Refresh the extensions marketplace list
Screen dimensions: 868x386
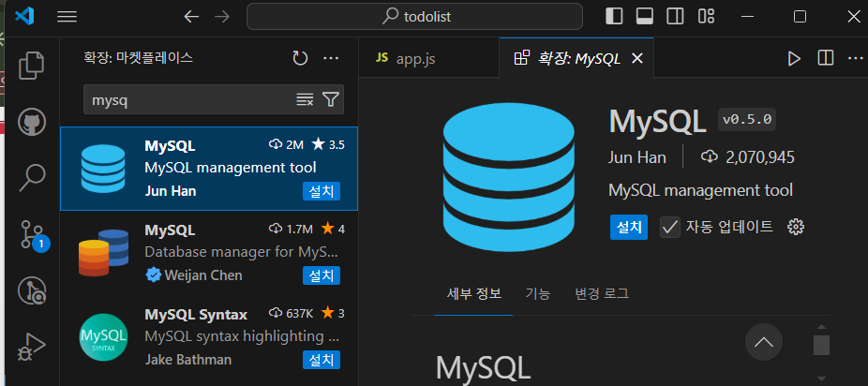[300, 57]
